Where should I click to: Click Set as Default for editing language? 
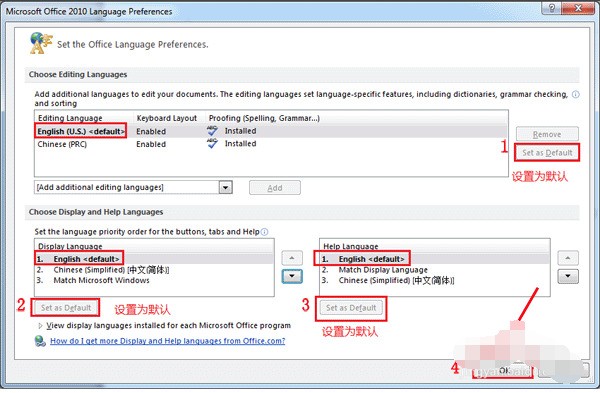(x=547, y=153)
